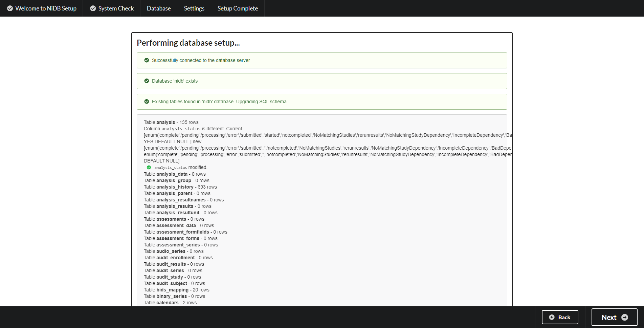
Task: Click the Database 'nidb' exists alert box
Action: [321, 81]
